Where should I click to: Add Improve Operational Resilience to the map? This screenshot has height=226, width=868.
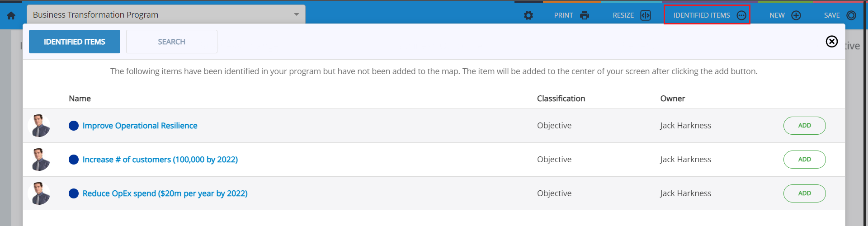(805, 126)
